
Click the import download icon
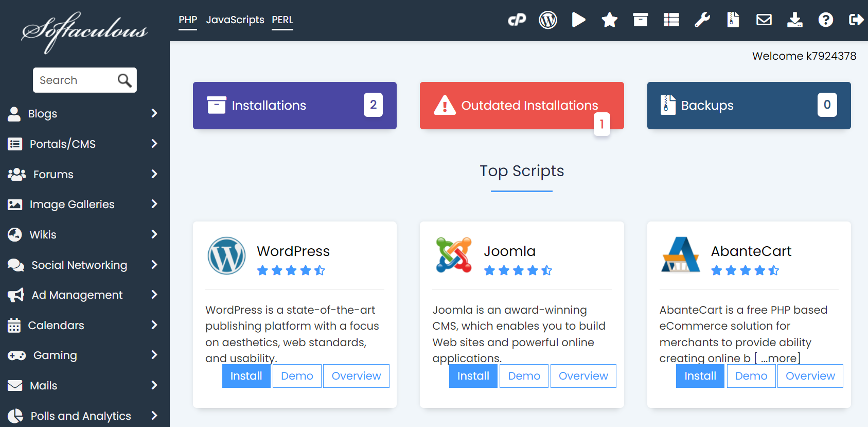tap(795, 20)
